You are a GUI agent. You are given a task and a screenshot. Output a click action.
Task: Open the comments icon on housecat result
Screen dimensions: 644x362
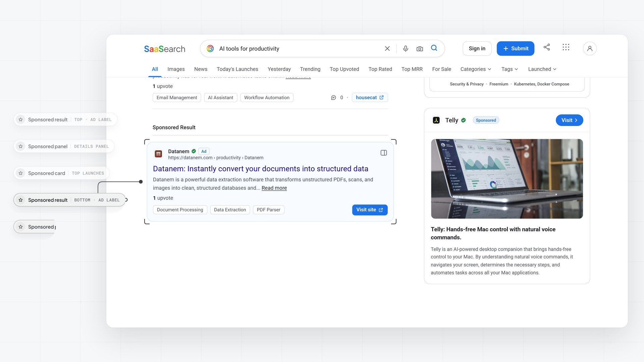[x=333, y=98]
